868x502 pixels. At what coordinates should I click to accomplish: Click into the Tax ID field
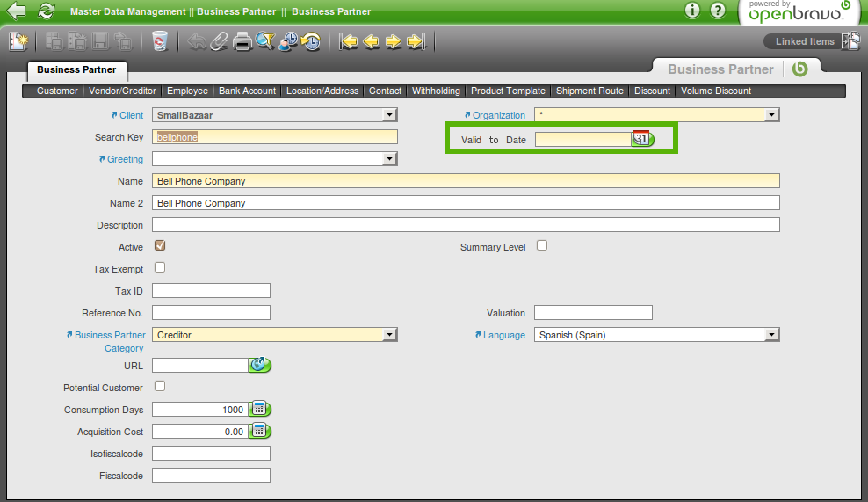coord(211,291)
